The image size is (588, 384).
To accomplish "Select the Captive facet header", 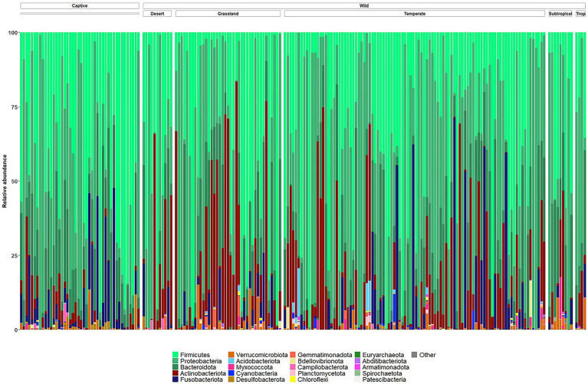I will [x=80, y=5].
